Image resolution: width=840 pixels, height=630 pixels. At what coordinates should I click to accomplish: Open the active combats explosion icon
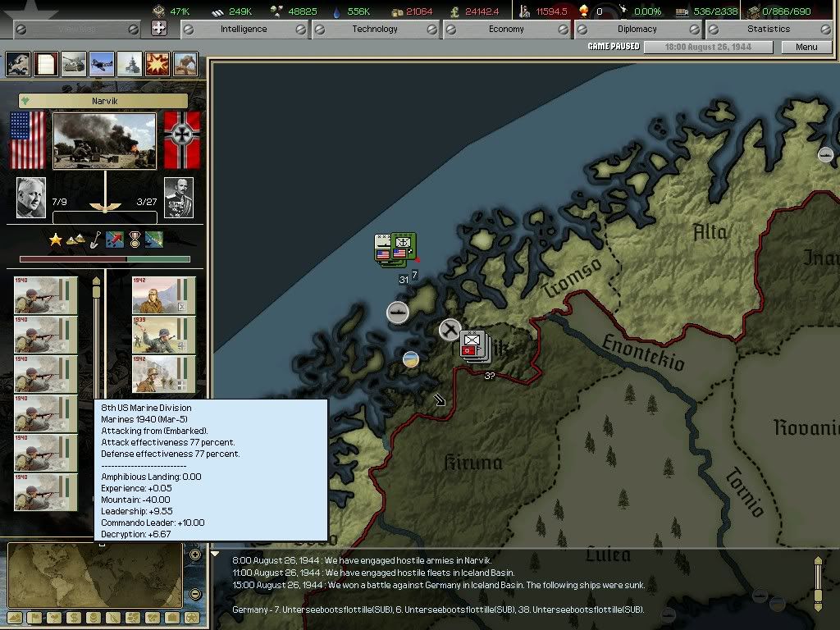157,64
